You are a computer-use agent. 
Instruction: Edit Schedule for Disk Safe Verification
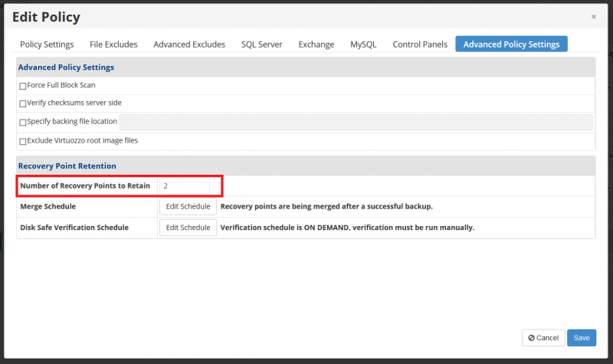pyautogui.click(x=188, y=228)
